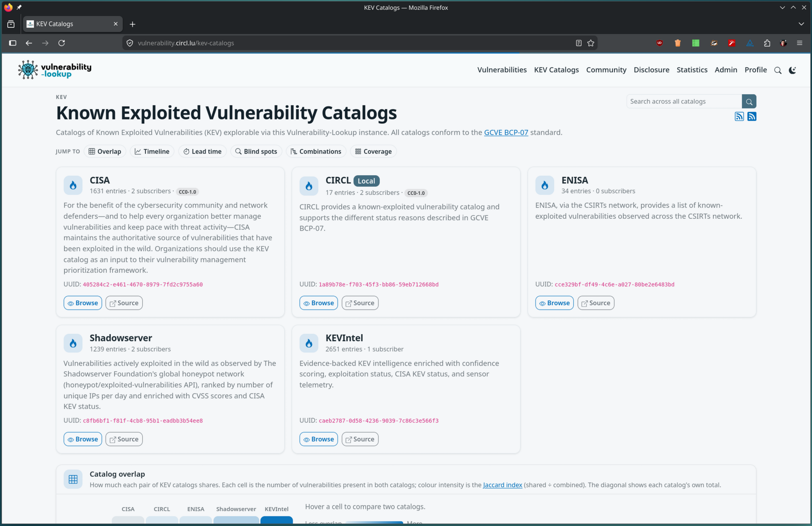Open a new browser tab
This screenshot has width=812, height=526.
[133, 24]
